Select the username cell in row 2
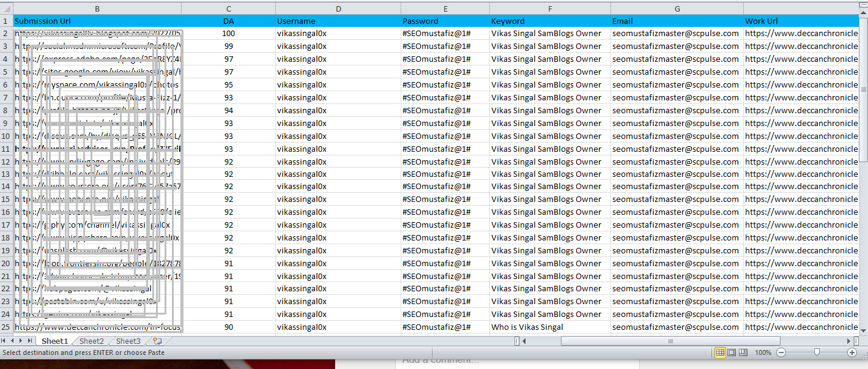 [338, 33]
